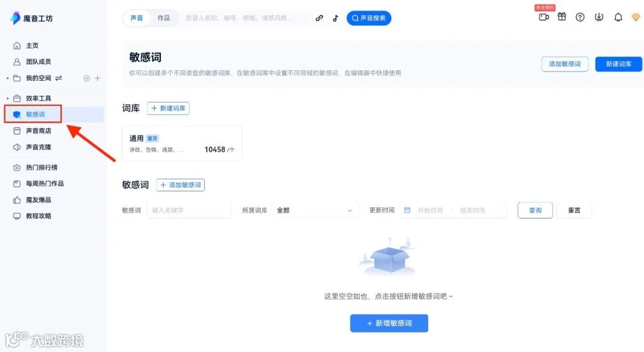Open the 通用 官方 word library card

[x=182, y=144]
